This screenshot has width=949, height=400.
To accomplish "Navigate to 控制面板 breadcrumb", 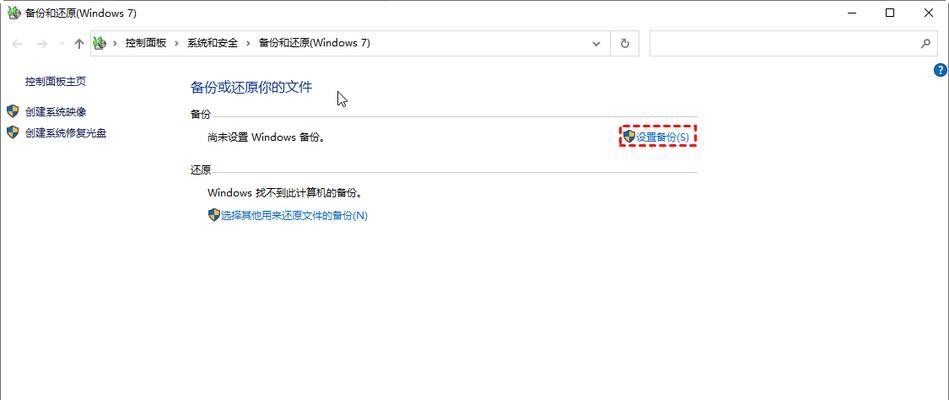I will point(145,44).
